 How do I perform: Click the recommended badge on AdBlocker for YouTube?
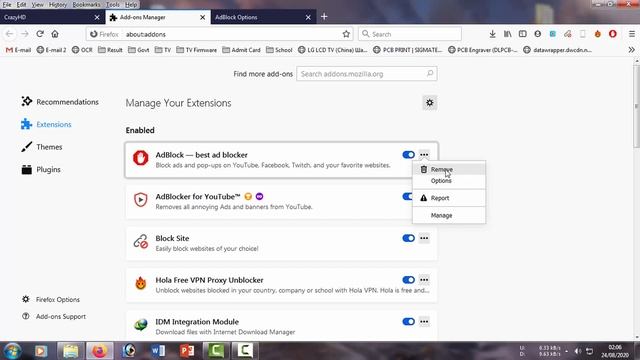[248, 197]
